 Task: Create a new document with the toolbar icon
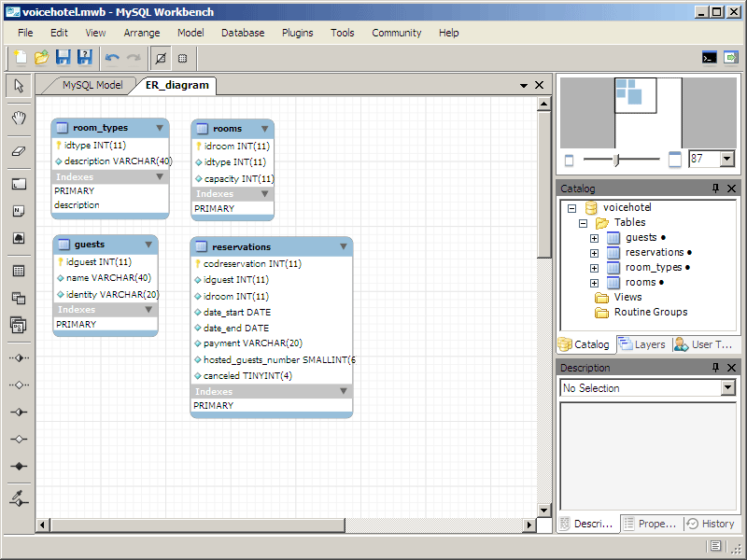click(x=20, y=58)
